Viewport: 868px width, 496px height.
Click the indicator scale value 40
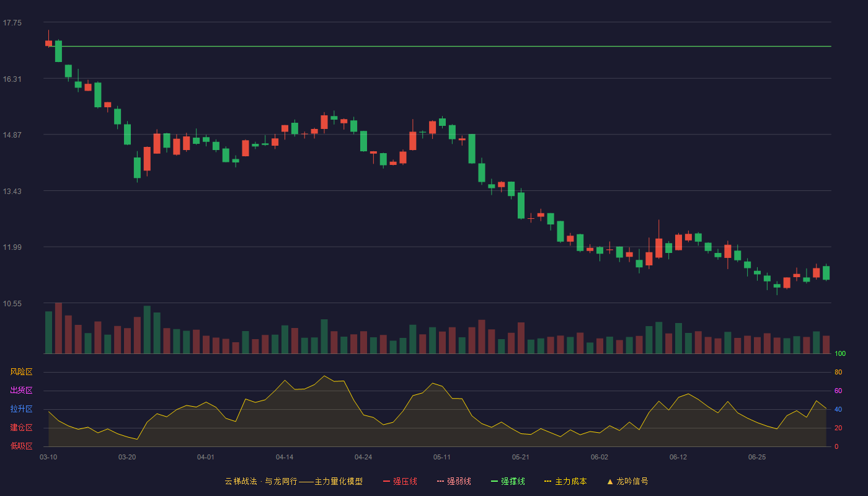838,409
